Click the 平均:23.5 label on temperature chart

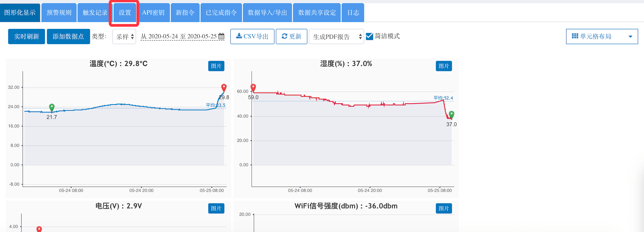[216, 105]
